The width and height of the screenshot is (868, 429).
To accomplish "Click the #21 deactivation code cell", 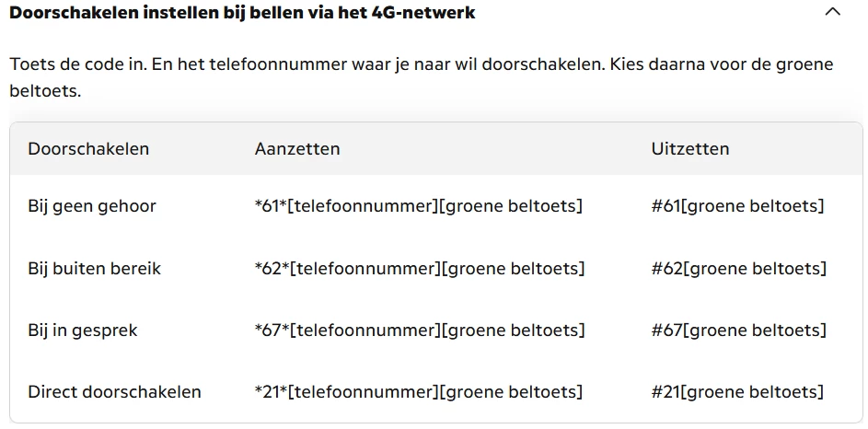I will coord(737,392).
